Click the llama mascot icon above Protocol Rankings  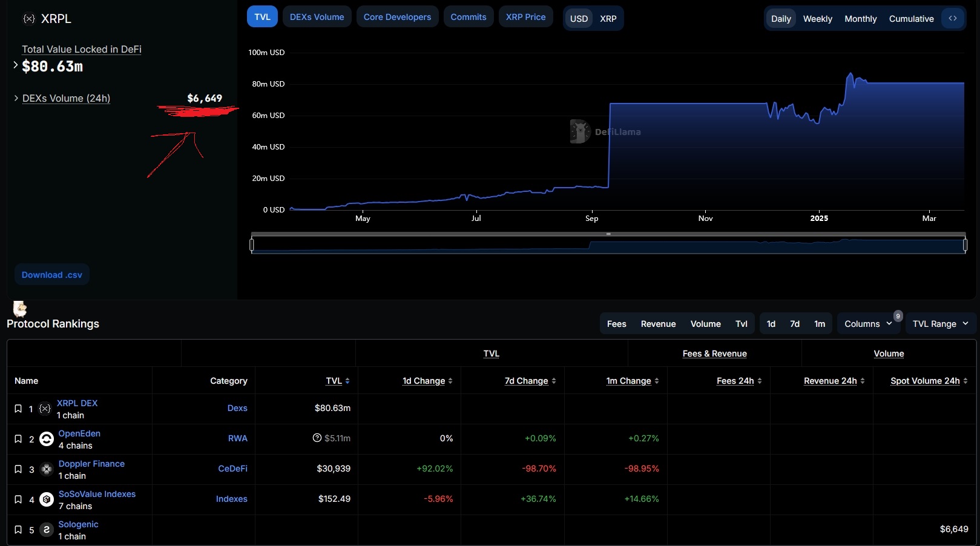tap(20, 309)
